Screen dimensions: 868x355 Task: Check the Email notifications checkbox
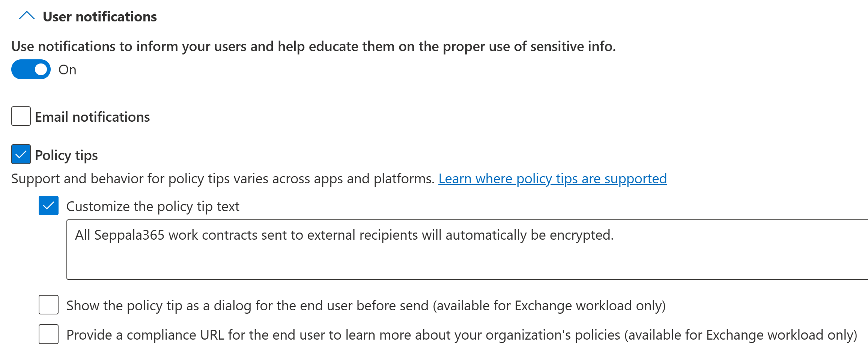coord(21,116)
